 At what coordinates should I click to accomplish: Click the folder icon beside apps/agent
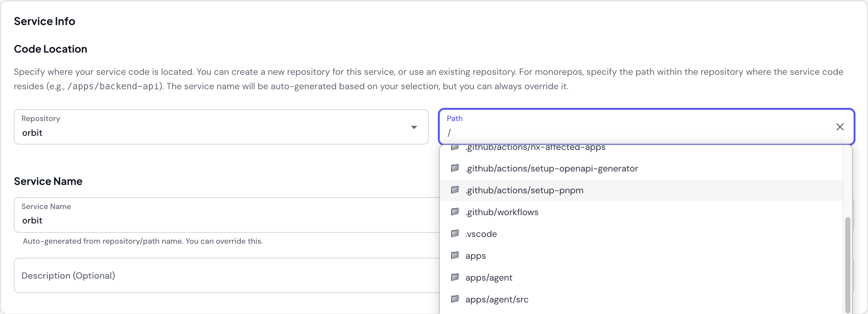455,277
